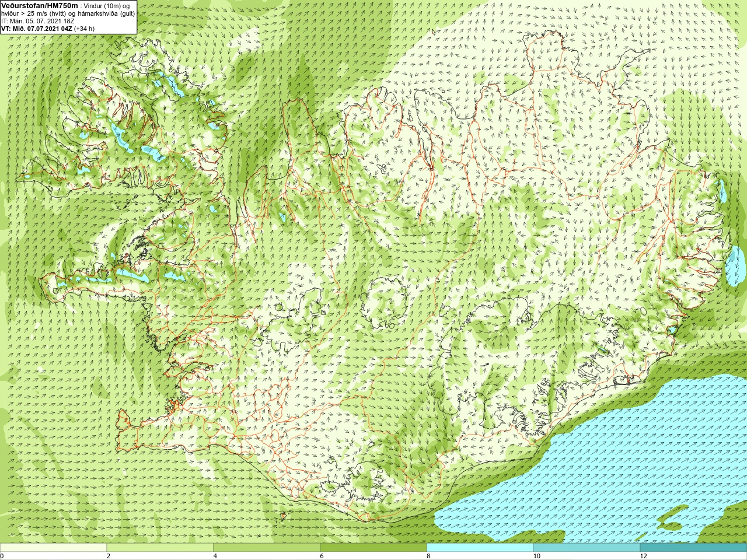747x560 pixels.
Task: Click the Veðurstofan/HM750m title text
Action: 40,5
